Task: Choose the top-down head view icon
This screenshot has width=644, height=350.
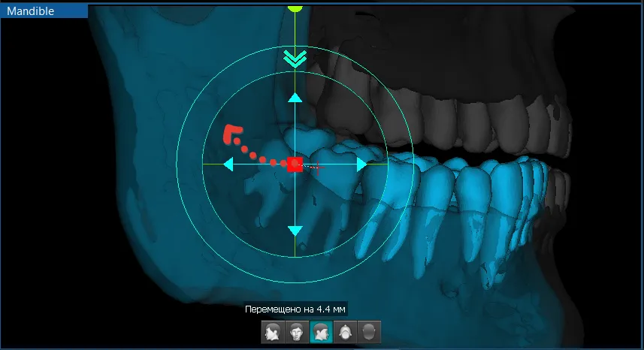Action: coord(345,331)
